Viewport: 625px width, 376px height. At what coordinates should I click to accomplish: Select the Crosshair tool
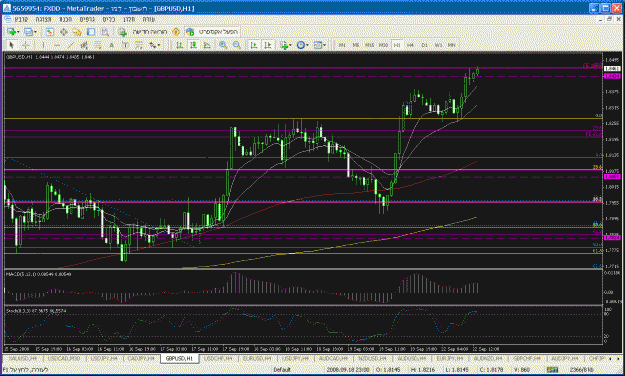click(x=26, y=45)
